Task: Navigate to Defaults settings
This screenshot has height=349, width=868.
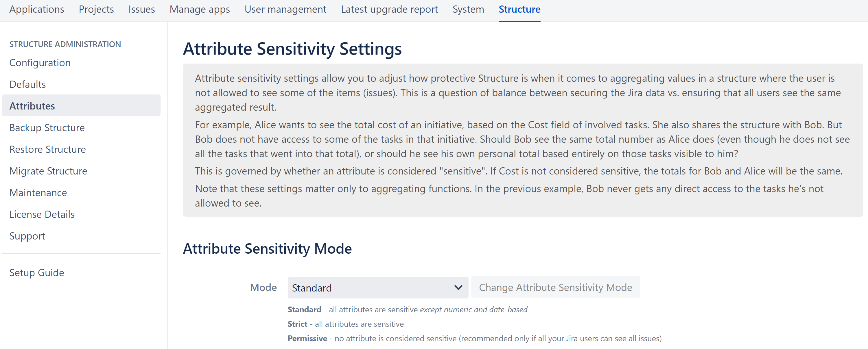Action: tap(27, 84)
